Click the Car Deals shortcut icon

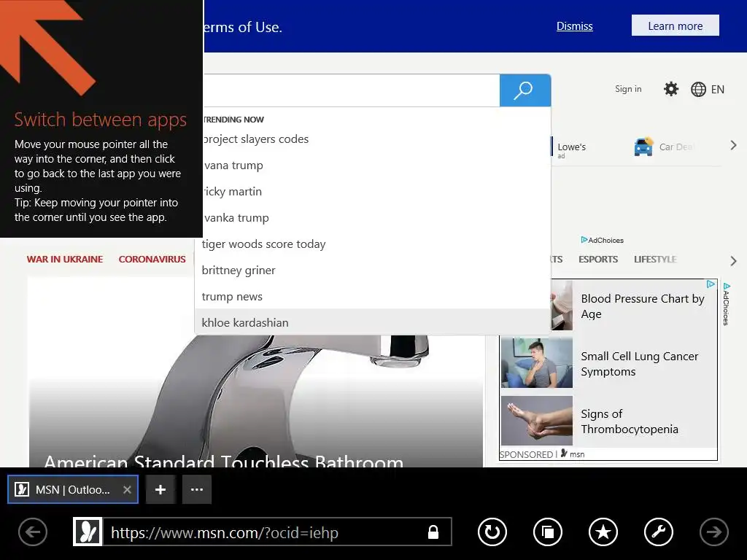643,147
